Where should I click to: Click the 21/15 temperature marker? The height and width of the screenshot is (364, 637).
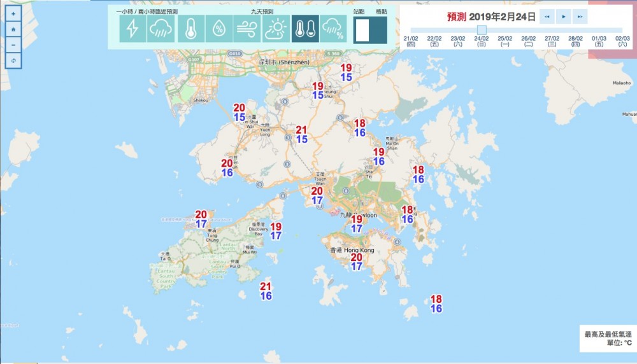[x=301, y=135]
